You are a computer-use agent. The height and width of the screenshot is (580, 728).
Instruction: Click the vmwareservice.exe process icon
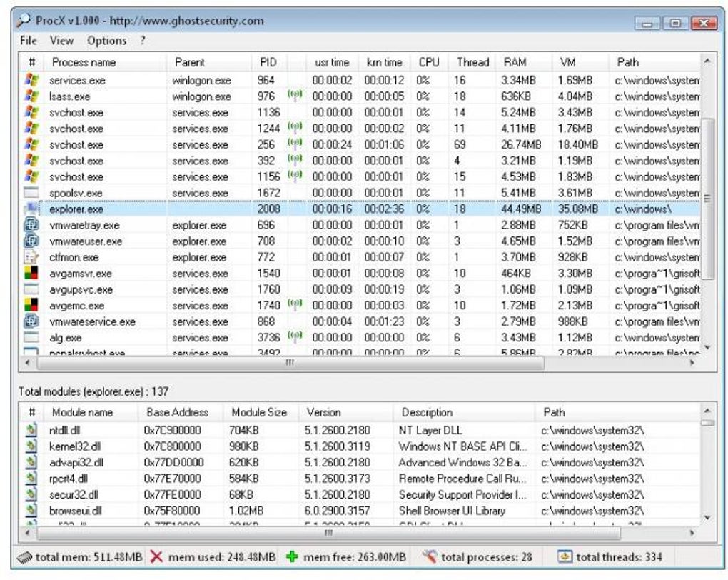[31, 321]
